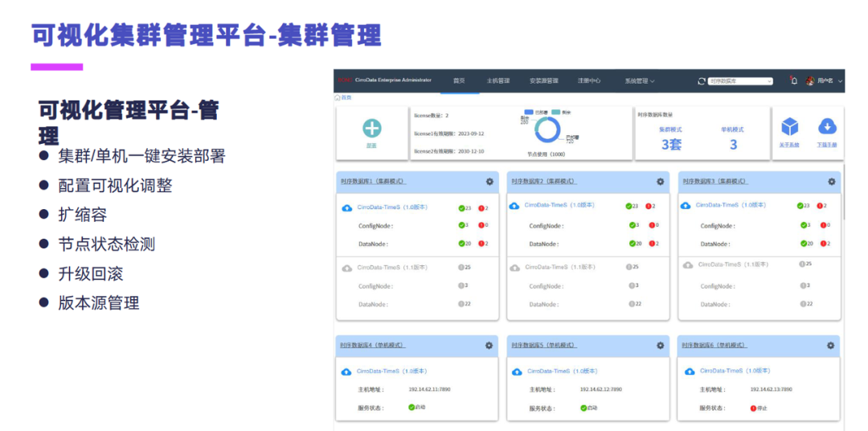Viewport: 868px width, 431px height.
Task: Click red ConfigNode error icon in 时序数据库2
Action: click(x=652, y=225)
